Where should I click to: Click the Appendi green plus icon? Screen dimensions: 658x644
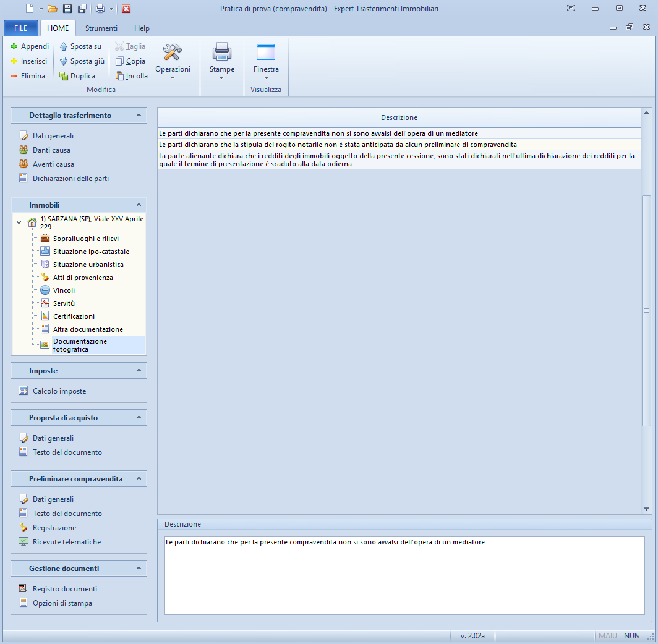[14, 46]
